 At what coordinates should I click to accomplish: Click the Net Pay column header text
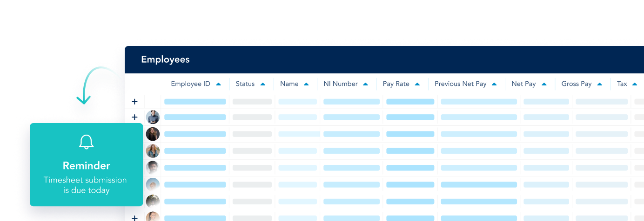(523, 84)
